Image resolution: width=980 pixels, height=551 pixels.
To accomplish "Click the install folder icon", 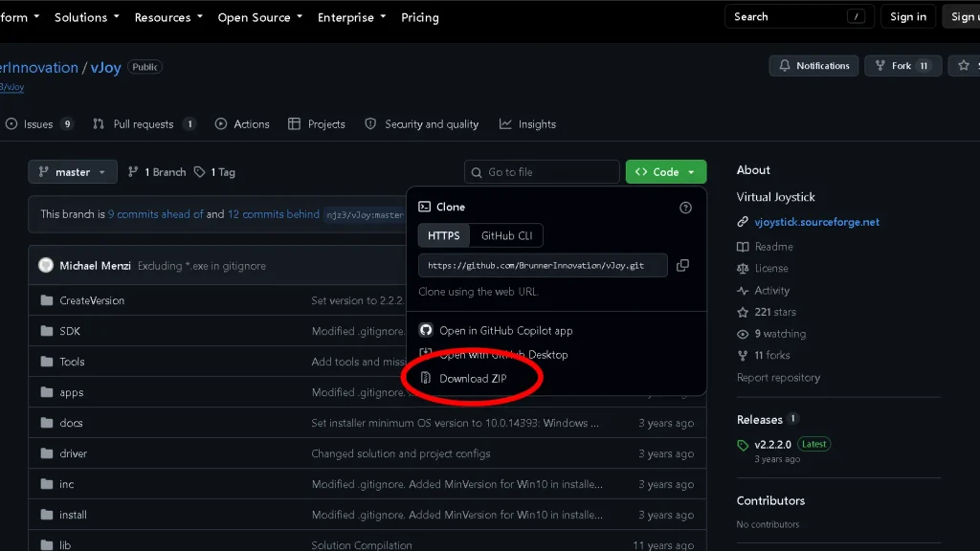I will point(47,515).
